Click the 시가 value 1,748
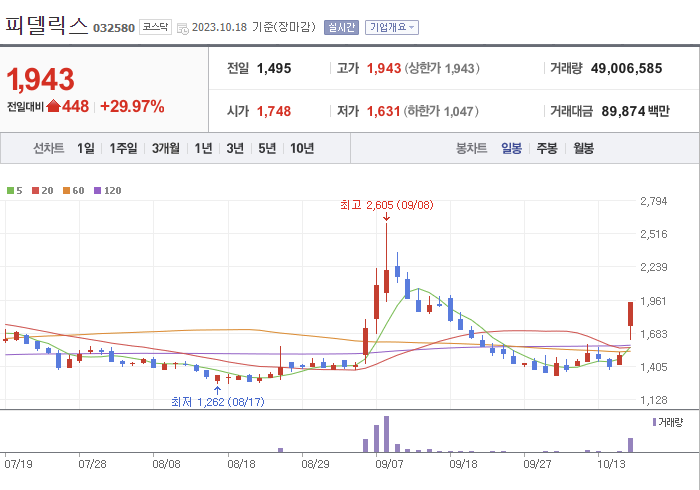 (x=274, y=111)
